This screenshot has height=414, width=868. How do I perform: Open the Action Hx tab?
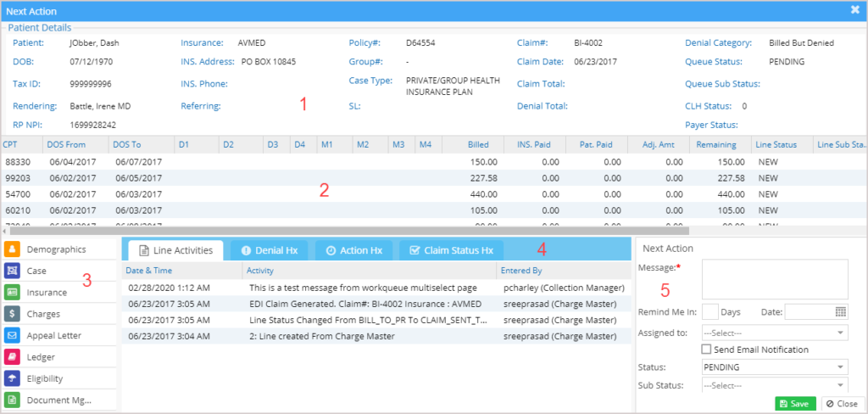click(353, 250)
